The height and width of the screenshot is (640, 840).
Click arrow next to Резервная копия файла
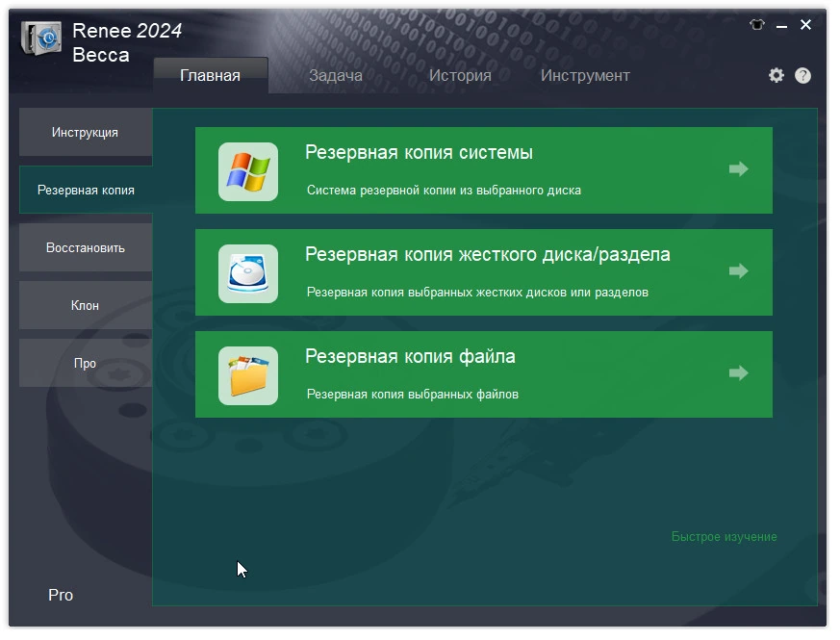tap(739, 373)
